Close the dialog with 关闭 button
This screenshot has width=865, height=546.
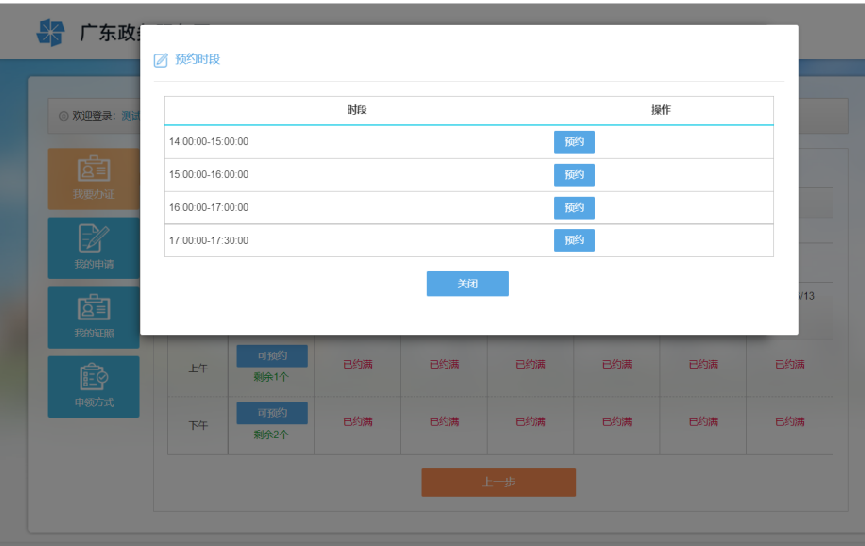coord(467,284)
